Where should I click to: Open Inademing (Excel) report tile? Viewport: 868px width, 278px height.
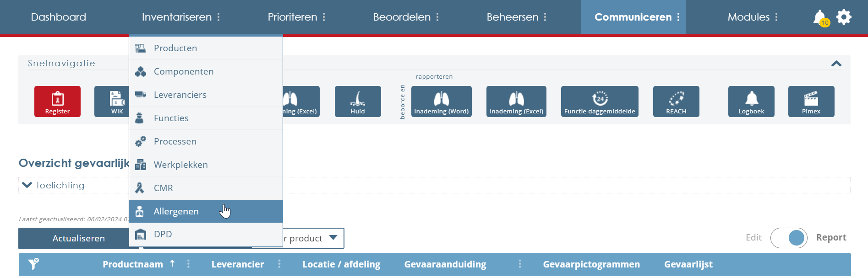[516, 102]
